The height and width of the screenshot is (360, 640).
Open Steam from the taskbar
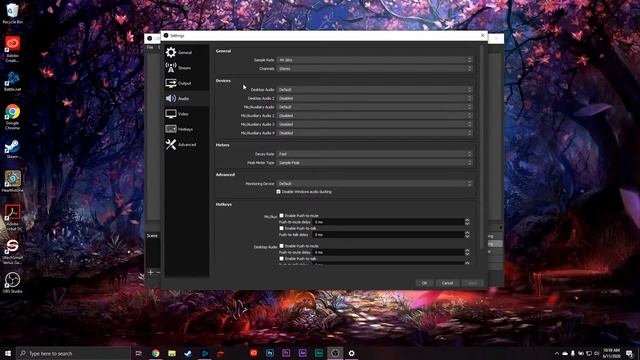coord(188,353)
